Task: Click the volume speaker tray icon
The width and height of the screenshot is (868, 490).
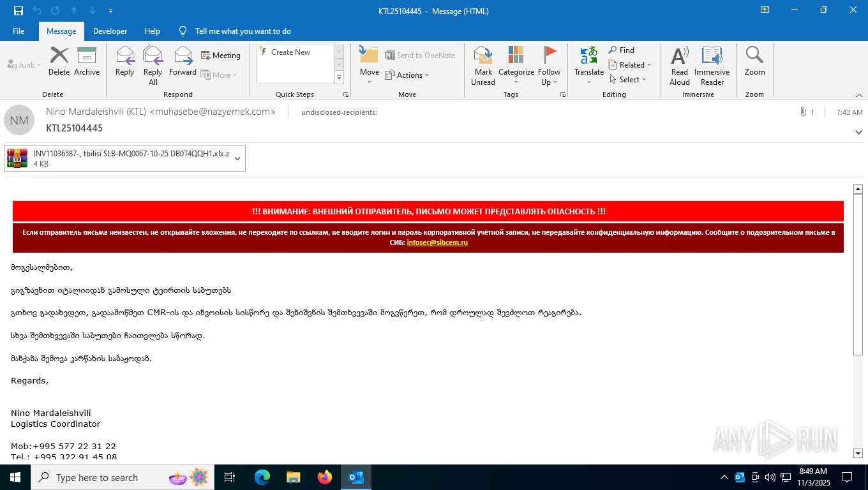Action: 770,477
